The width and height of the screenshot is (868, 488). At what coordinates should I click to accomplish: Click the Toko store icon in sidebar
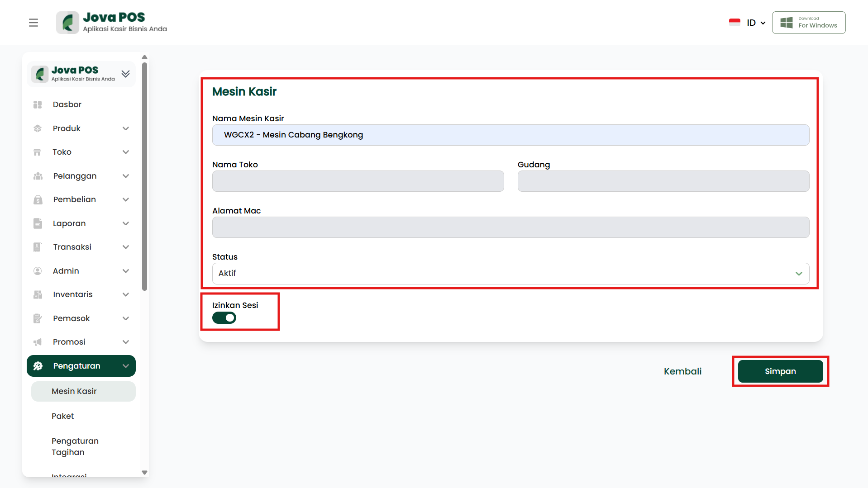[x=38, y=152]
